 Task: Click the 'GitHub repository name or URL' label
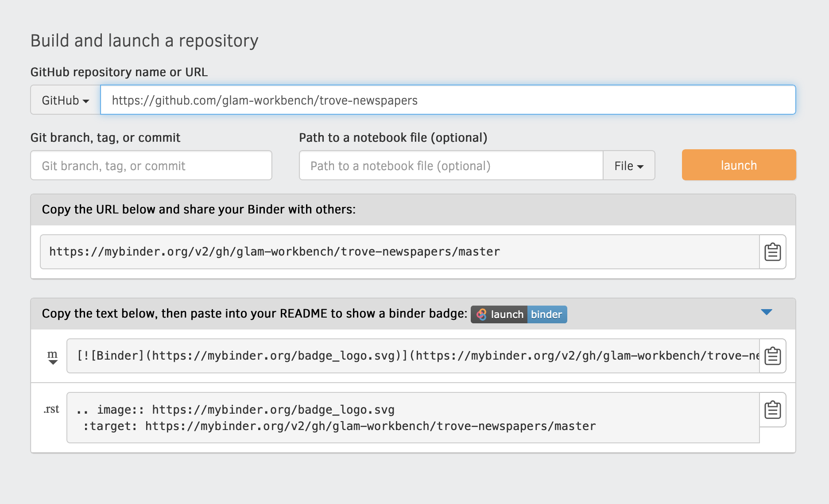119,72
